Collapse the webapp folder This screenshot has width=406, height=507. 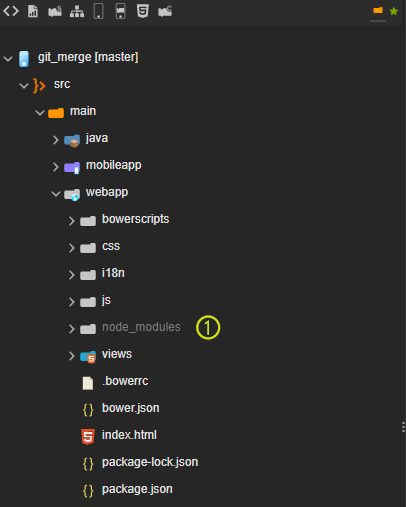[56, 194]
